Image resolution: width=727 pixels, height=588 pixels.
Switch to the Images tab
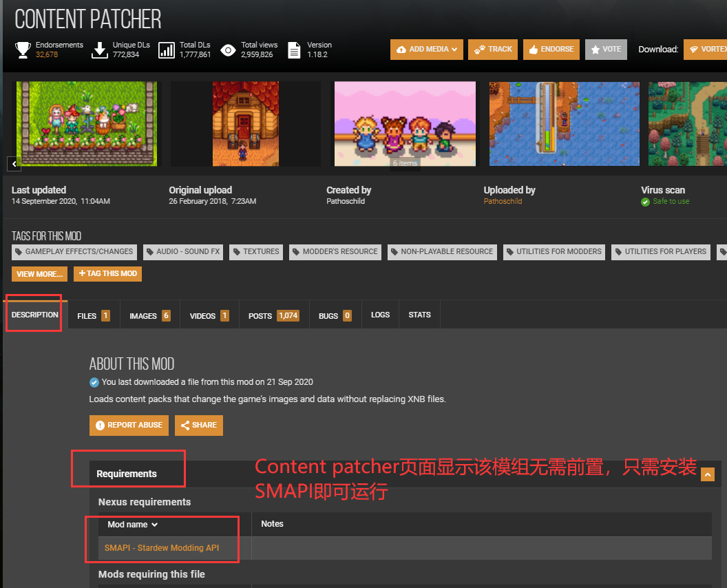tap(150, 316)
